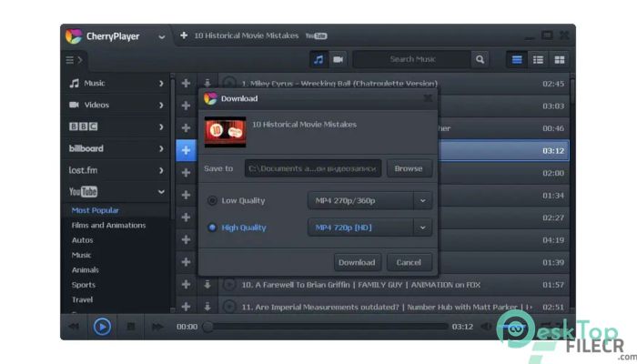Click the play button
The width and height of the screenshot is (637, 364).
[x=102, y=327]
